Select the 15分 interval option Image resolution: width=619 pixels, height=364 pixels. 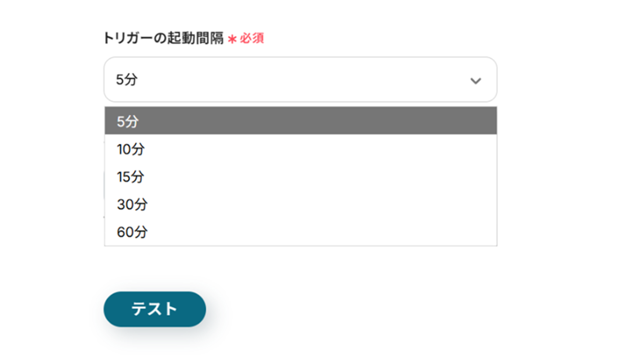[131, 177]
